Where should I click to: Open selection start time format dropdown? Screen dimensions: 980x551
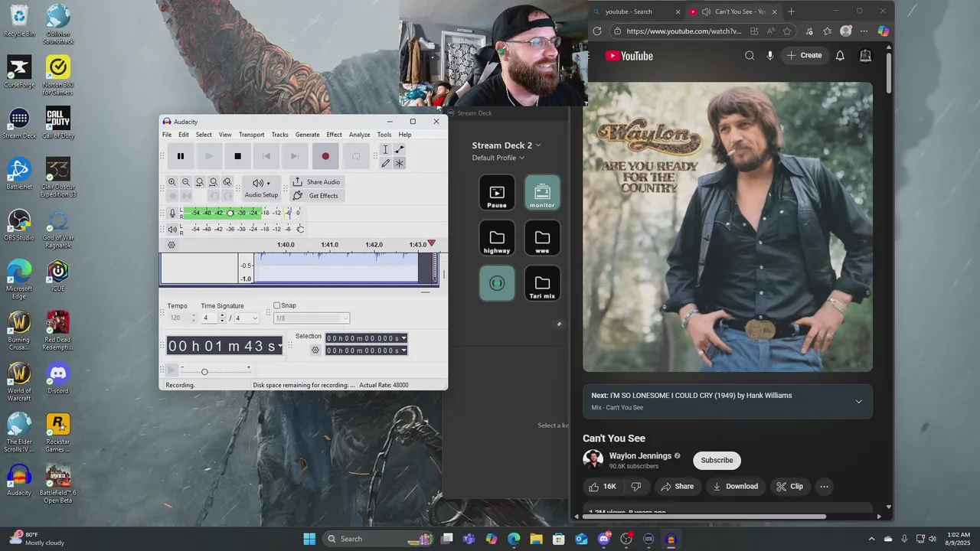coord(403,338)
